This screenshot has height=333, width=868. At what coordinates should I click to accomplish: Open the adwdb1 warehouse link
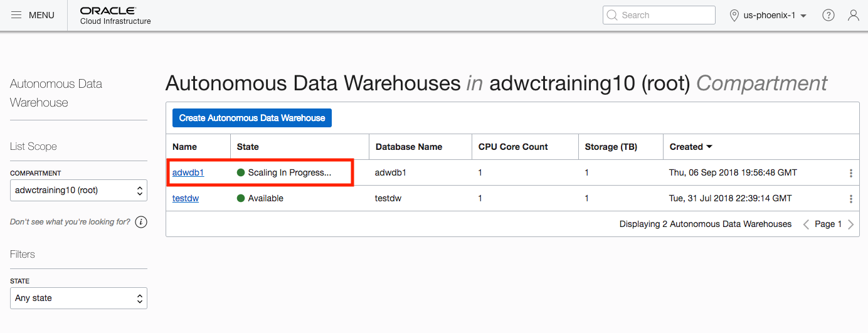pos(188,172)
